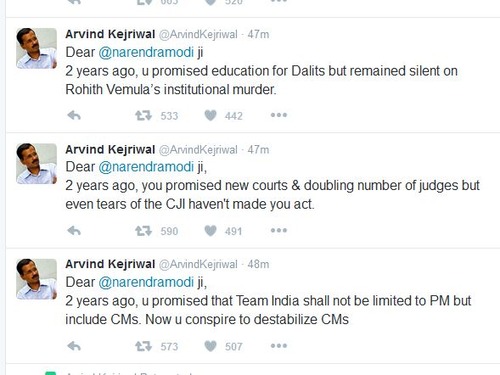This screenshot has width=500, height=375.
Task: Reply to the Rohith Vemula tweet
Action: coord(74,115)
